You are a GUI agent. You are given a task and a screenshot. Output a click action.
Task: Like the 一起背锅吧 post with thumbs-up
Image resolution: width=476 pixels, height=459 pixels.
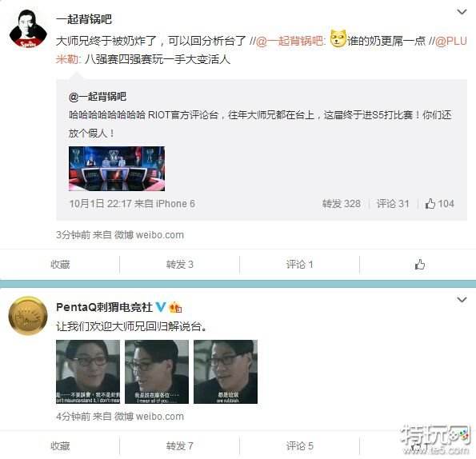[420, 265]
